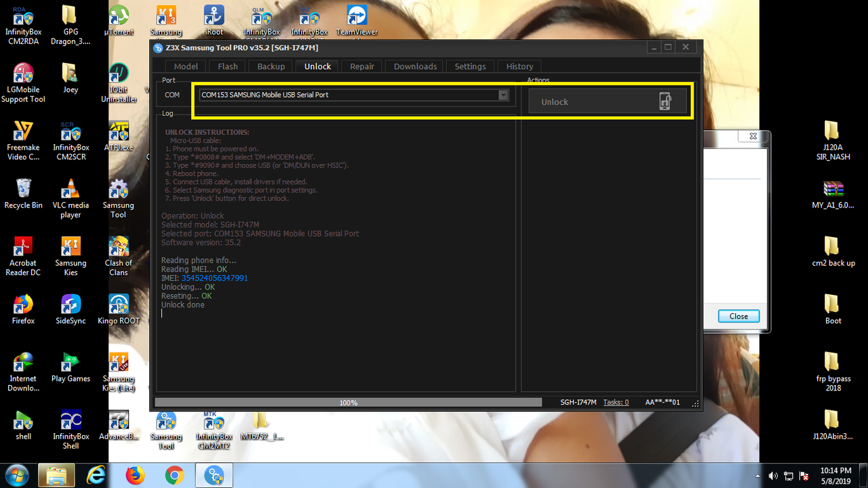This screenshot has width=868, height=488.
Task: Click the IMEI number in the log
Action: pyautogui.click(x=214, y=278)
